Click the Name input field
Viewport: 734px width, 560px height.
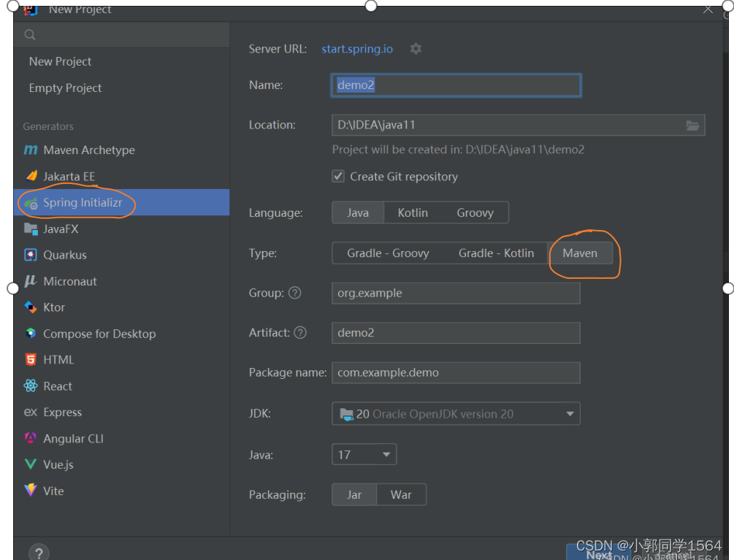pyautogui.click(x=456, y=85)
